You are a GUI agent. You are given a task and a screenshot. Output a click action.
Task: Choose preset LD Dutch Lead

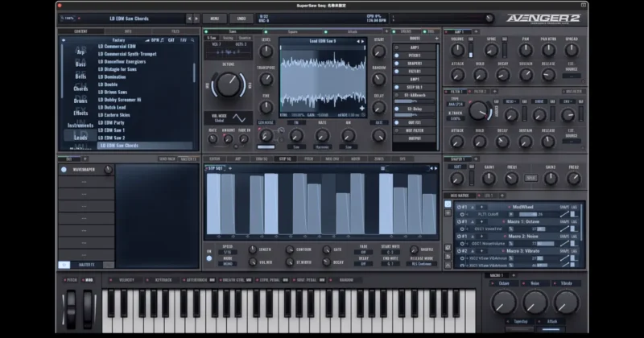click(x=112, y=107)
